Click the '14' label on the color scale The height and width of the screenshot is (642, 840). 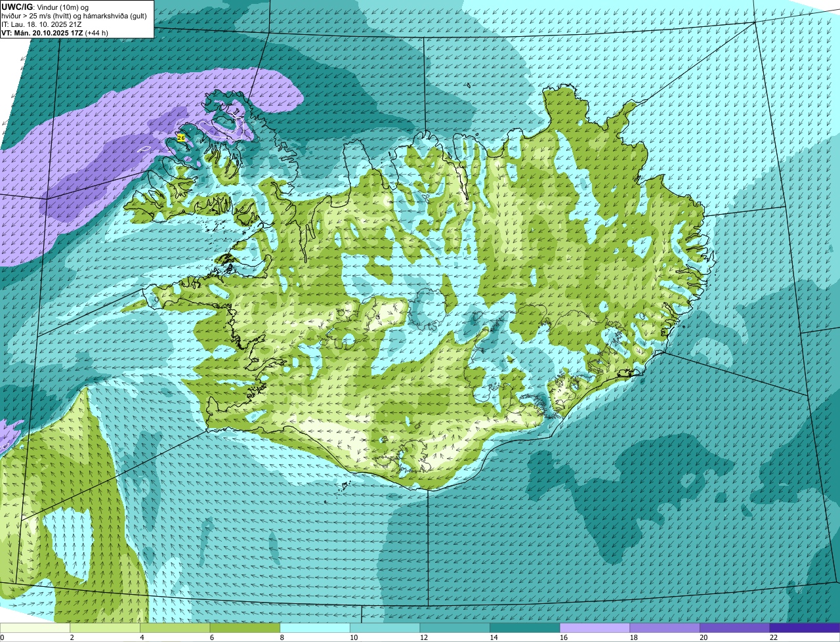click(493, 637)
